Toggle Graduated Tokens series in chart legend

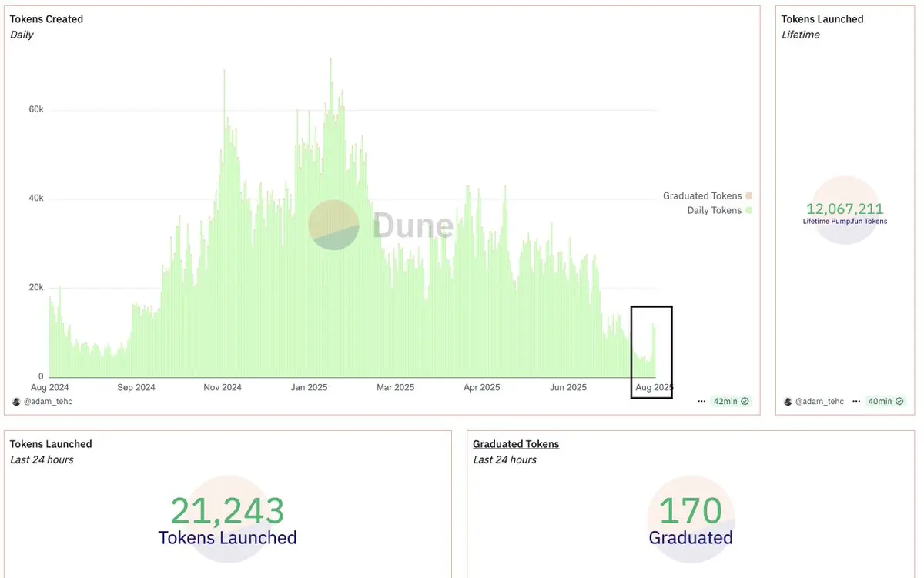point(707,196)
